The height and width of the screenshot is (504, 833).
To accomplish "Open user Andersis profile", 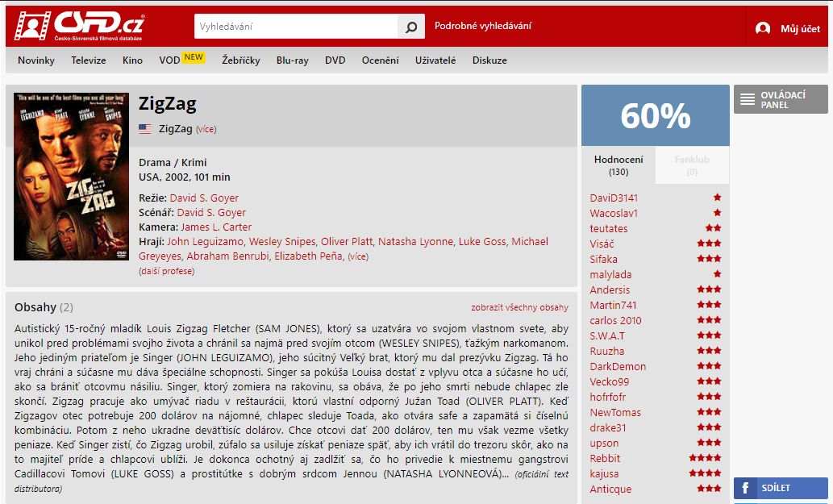I will point(610,290).
